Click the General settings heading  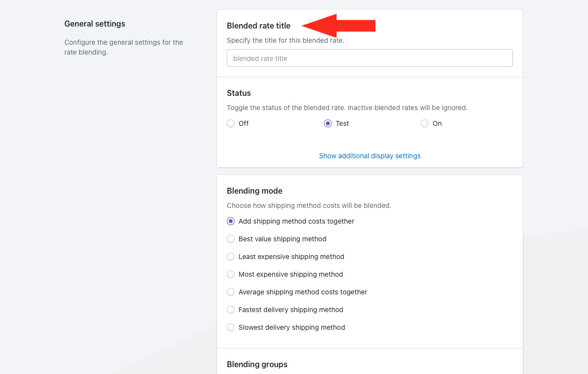pyautogui.click(x=95, y=24)
